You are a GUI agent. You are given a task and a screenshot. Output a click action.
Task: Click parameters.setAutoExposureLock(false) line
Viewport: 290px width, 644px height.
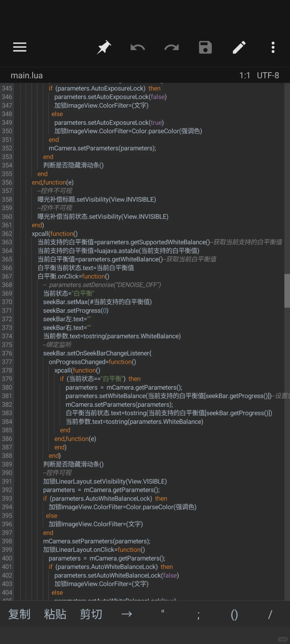[110, 97]
